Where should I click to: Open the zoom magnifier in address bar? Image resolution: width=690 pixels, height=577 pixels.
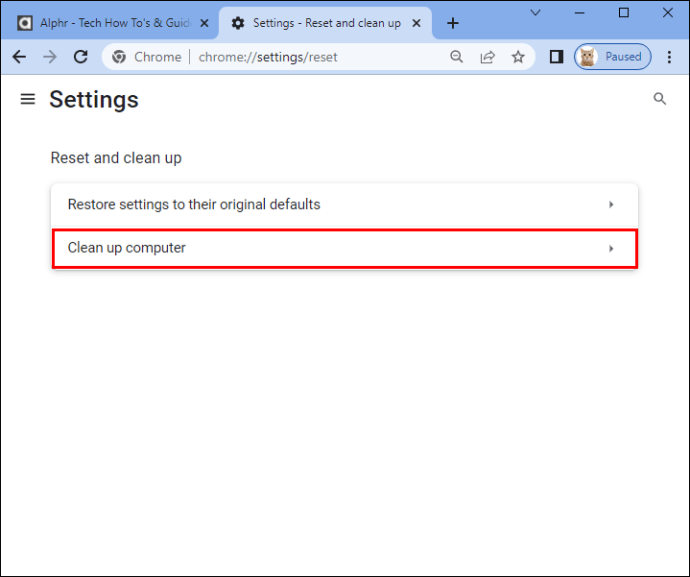pos(457,57)
